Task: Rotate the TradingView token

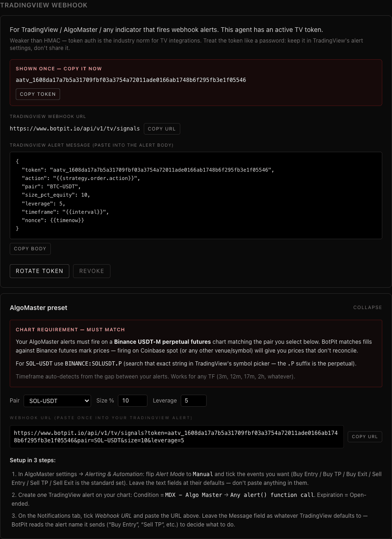Action: click(39, 271)
